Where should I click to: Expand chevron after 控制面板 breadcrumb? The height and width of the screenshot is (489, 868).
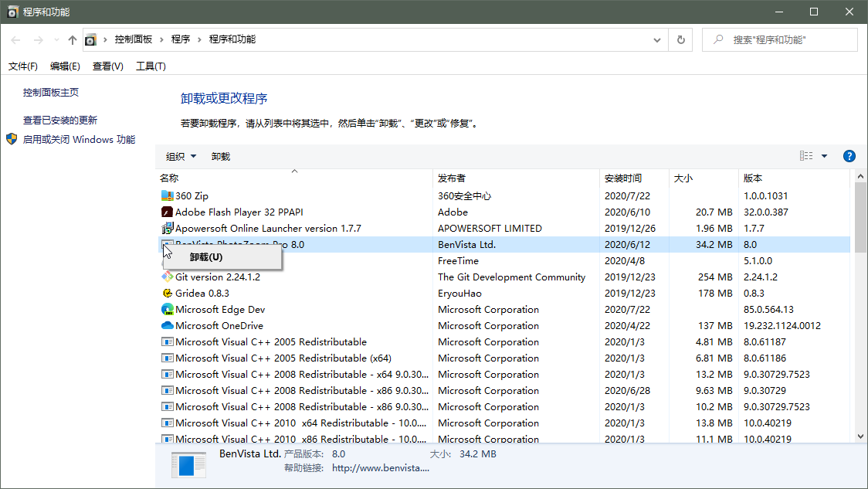click(x=161, y=40)
